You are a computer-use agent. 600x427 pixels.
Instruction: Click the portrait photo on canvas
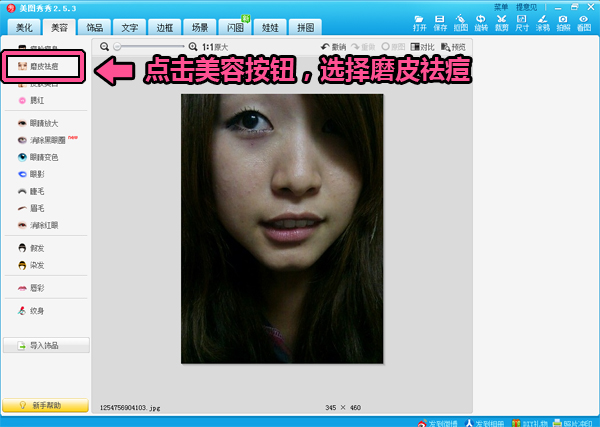281,228
